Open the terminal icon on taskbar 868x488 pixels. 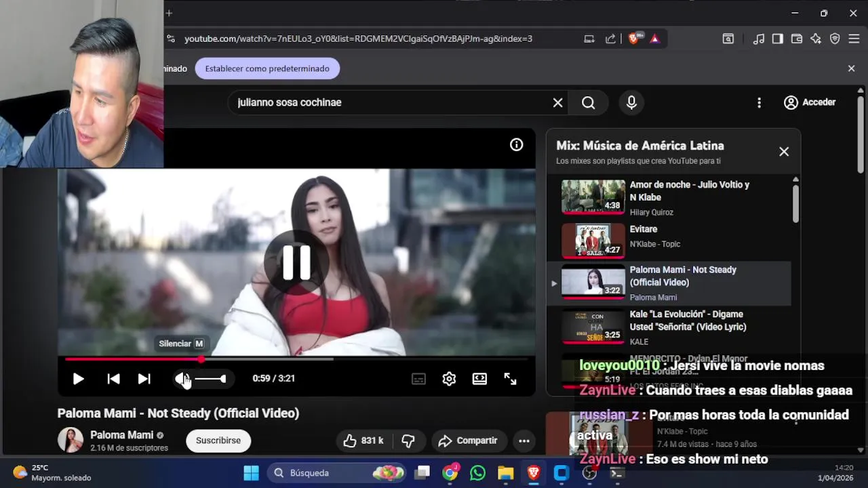[616, 473]
